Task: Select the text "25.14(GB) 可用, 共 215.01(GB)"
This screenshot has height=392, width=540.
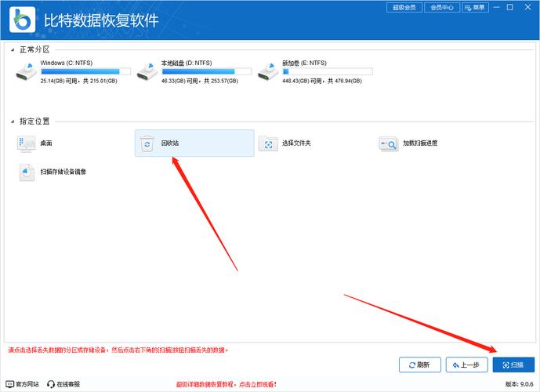Action: (x=79, y=81)
